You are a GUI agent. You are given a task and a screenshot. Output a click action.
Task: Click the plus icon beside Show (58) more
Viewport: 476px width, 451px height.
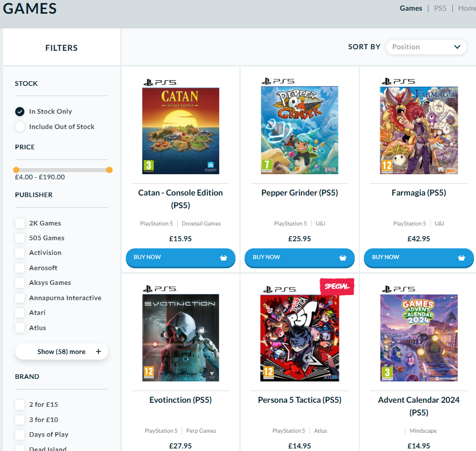[98, 351]
